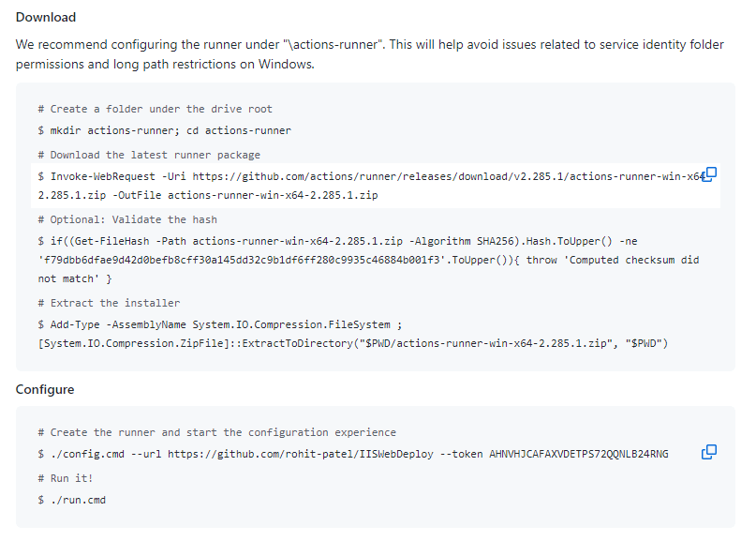Click the Configure section heading

45,389
